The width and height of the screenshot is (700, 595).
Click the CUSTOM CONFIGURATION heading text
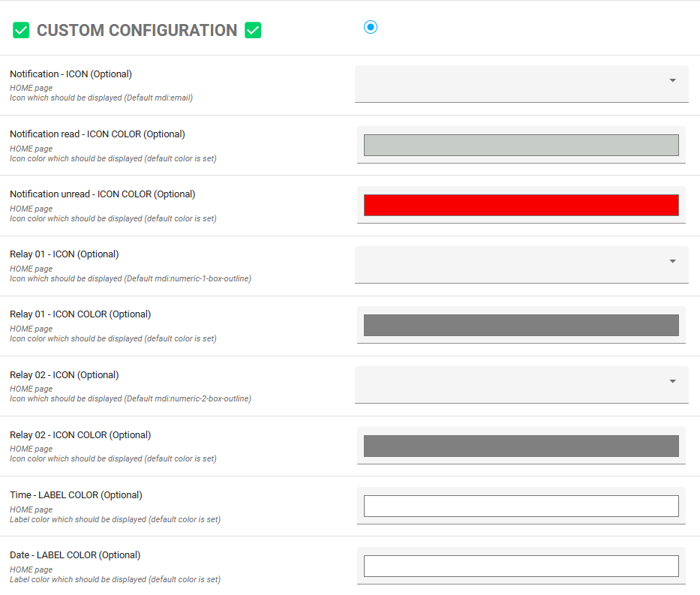137,31
